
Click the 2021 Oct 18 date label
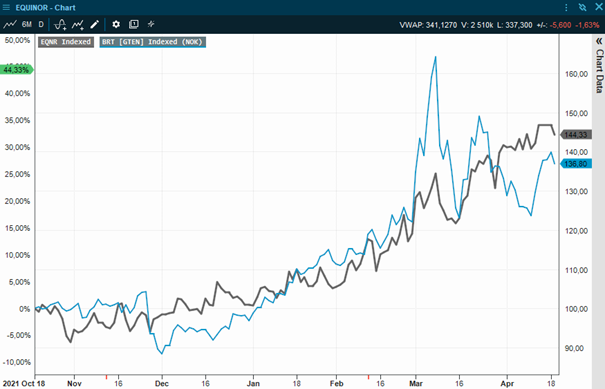click(x=24, y=384)
